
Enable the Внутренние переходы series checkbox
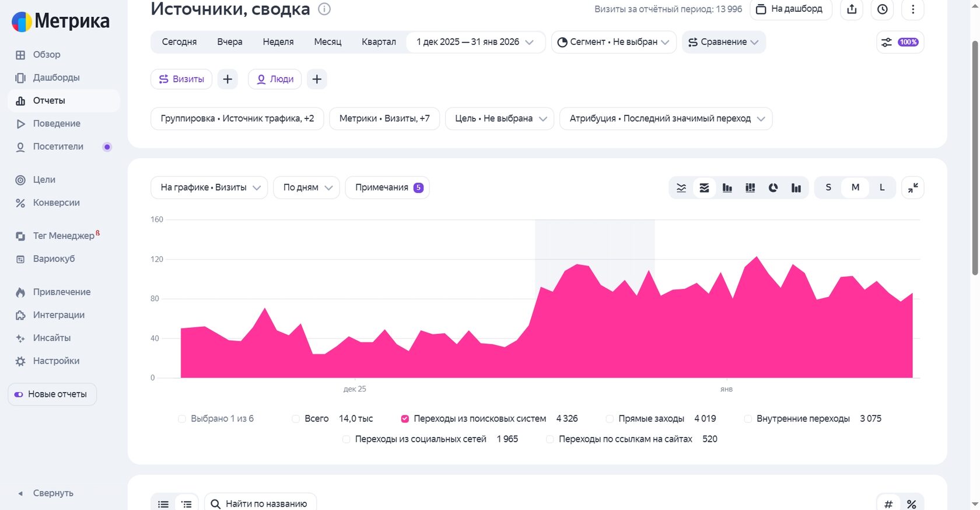point(748,419)
